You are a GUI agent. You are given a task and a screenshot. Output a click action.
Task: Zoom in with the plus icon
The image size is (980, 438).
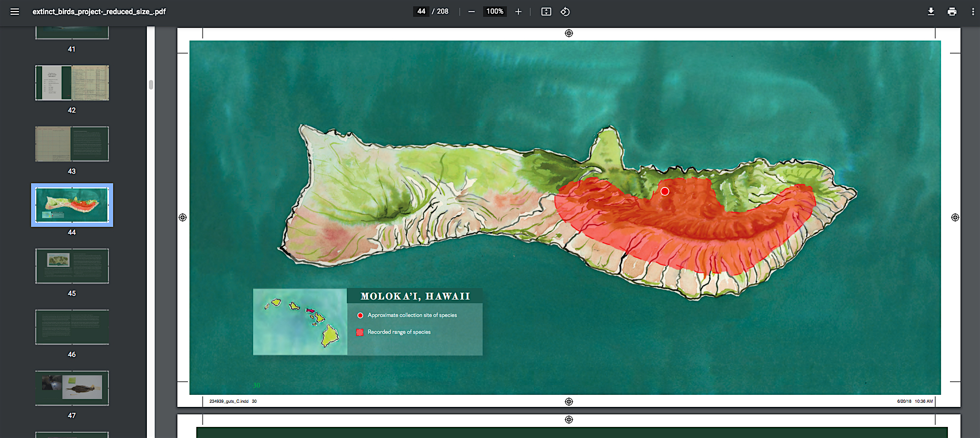click(518, 12)
